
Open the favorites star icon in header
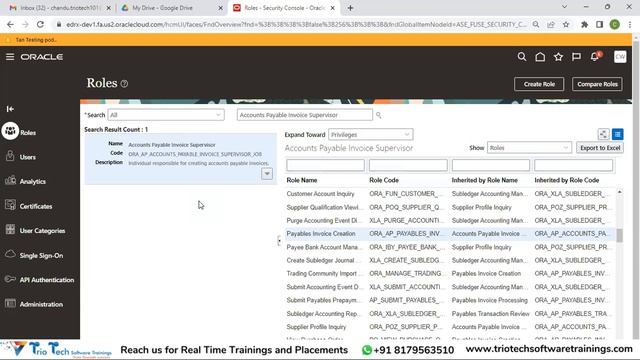(x=558, y=57)
